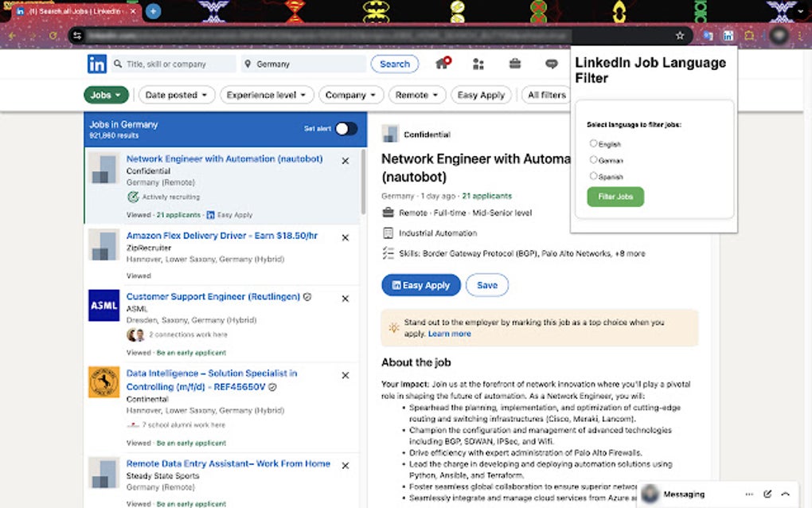Open the My Network icon

[478, 63]
